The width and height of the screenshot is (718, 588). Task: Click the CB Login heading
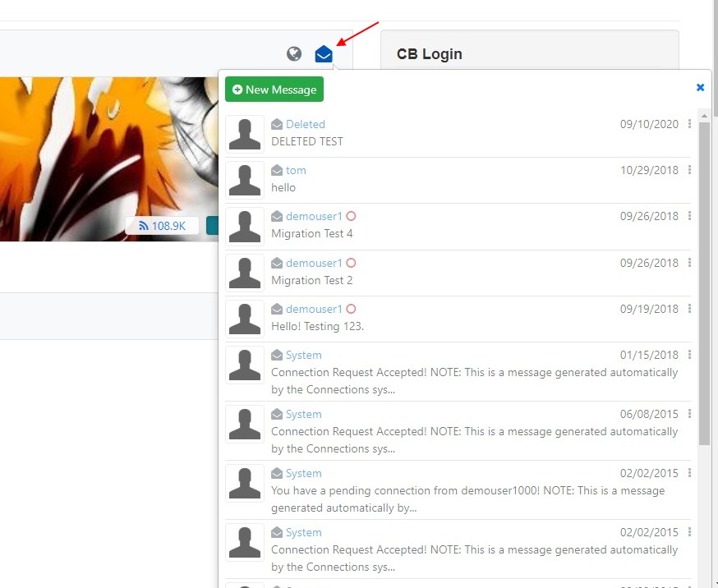pyautogui.click(x=429, y=54)
